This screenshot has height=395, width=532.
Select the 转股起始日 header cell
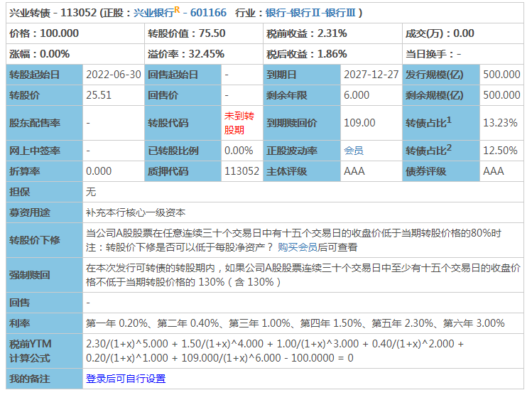(45, 75)
